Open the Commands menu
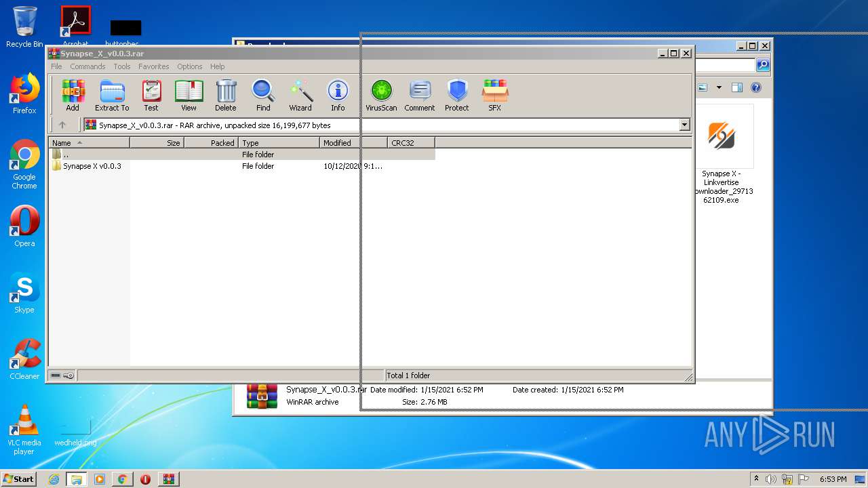This screenshot has height=488, width=868. pos(87,66)
